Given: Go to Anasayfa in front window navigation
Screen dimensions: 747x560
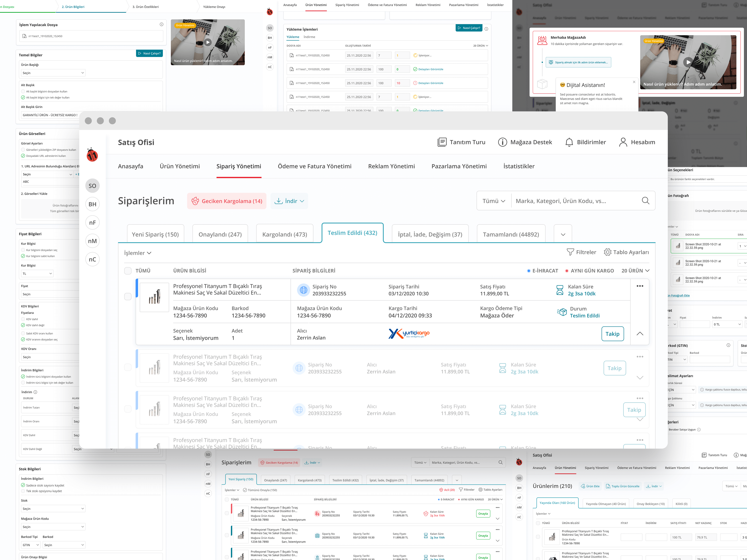Looking at the screenshot, I should [x=130, y=166].
